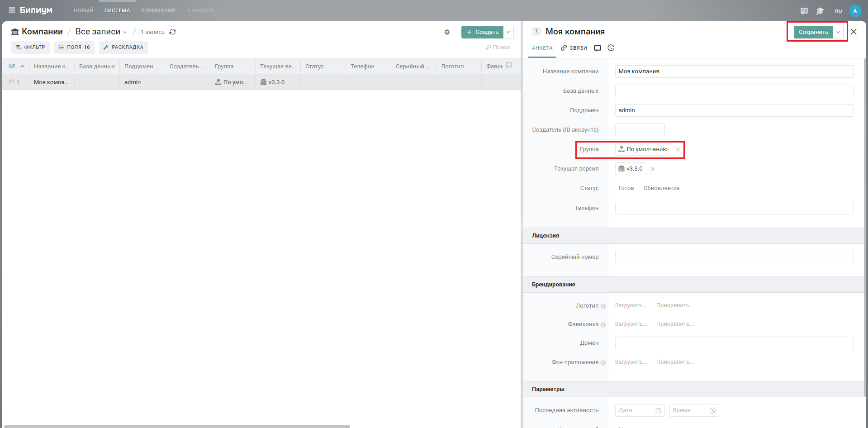Remove По умолчанию group value

(678, 149)
